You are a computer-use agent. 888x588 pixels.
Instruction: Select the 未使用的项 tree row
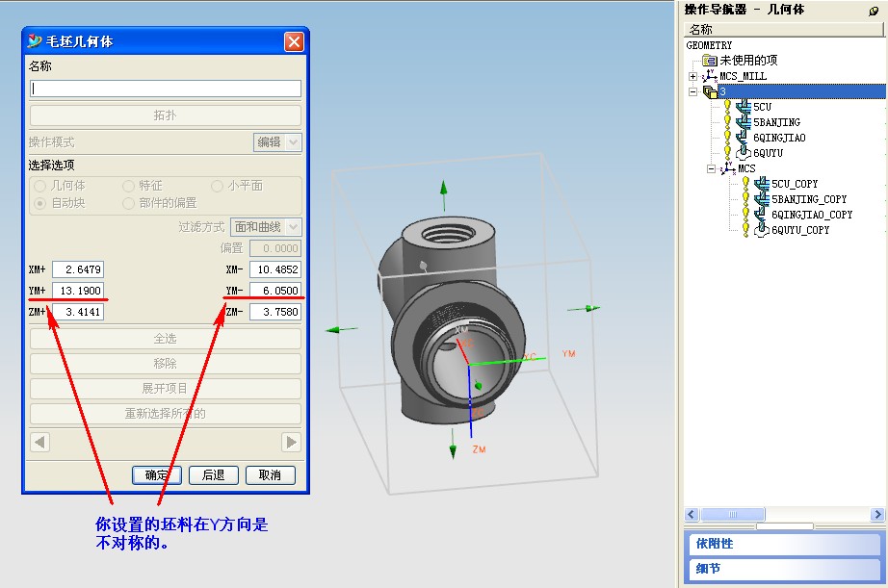coord(748,60)
